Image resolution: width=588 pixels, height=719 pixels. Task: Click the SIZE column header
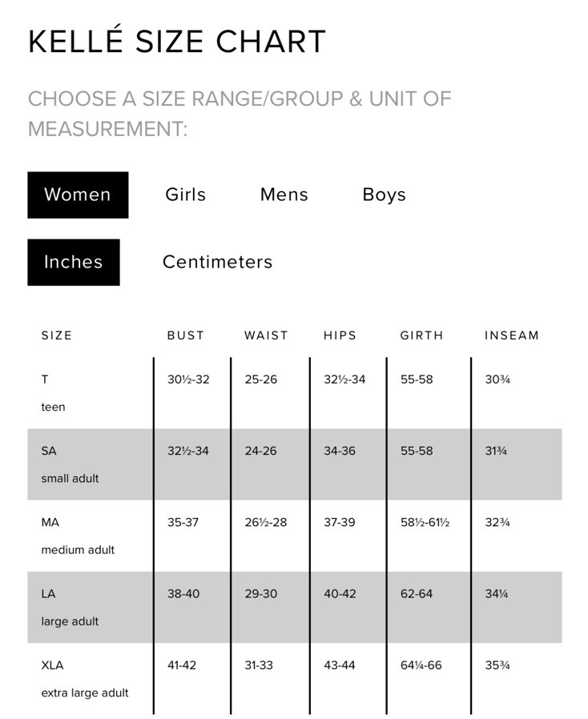[x=57, y=335]
